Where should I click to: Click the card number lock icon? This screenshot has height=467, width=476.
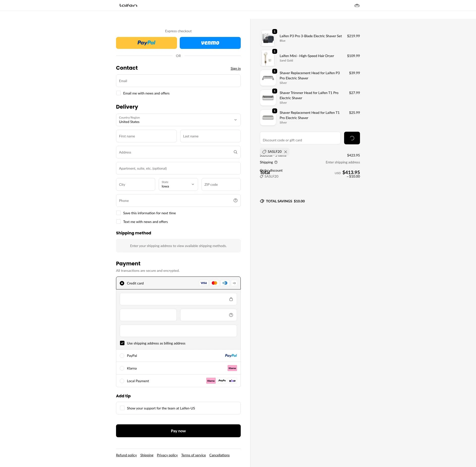[231, 299]
